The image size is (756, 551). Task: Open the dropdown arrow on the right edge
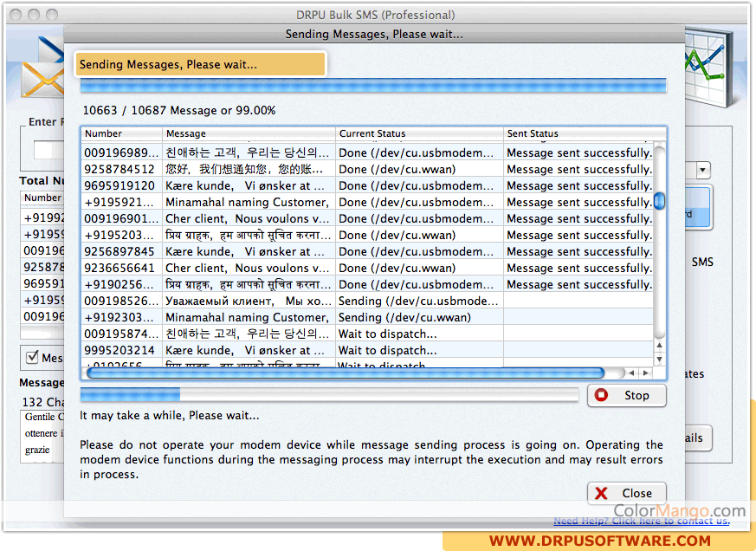(x=702, y=171)
